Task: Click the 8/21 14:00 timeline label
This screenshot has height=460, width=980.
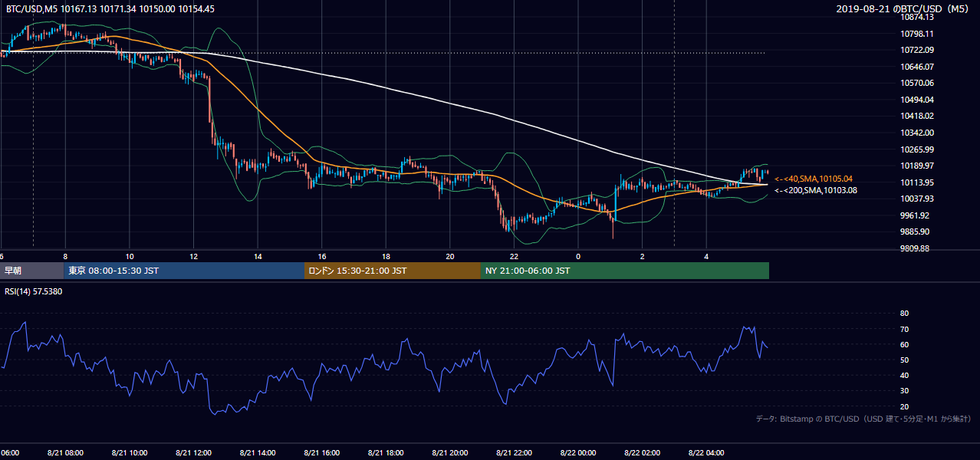Action: click(x=258, y=453)
